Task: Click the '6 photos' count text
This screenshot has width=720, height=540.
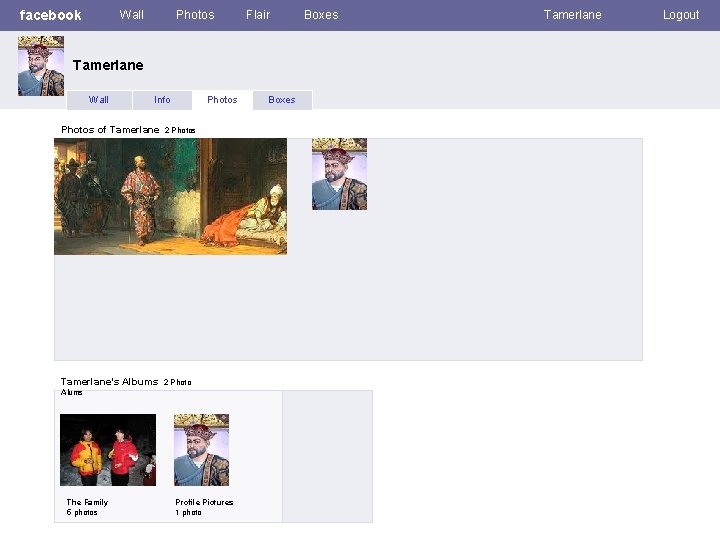Action: click(82, 512)
